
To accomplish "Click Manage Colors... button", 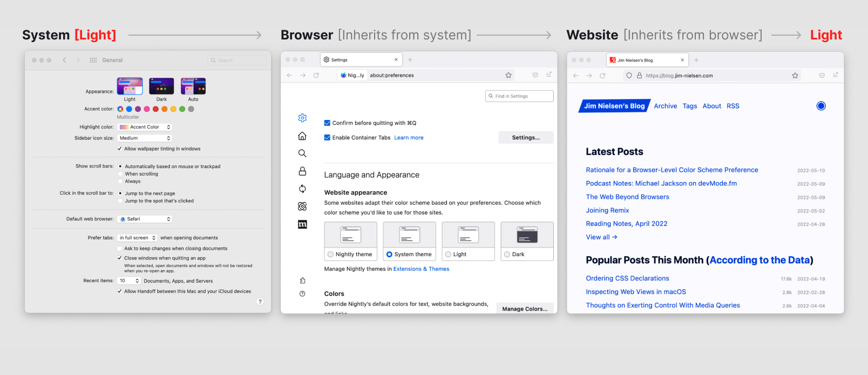I will coord(525,309).
